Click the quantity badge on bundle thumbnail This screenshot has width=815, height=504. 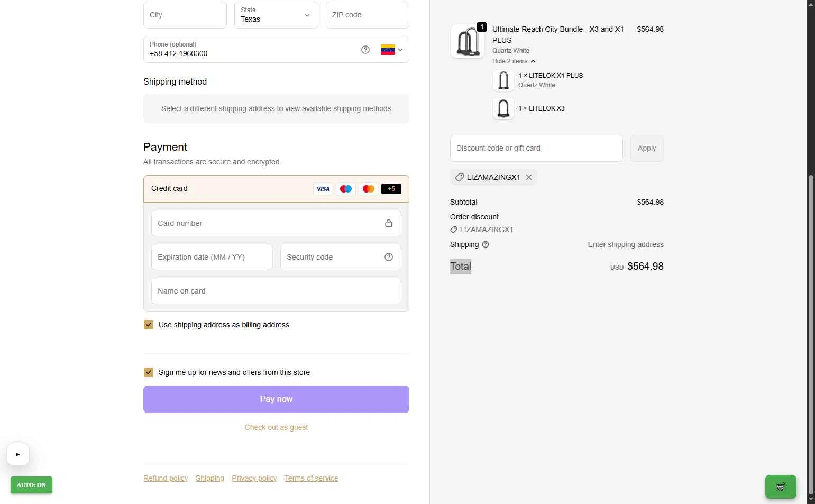pyautogui.click(x=482, y=27)
